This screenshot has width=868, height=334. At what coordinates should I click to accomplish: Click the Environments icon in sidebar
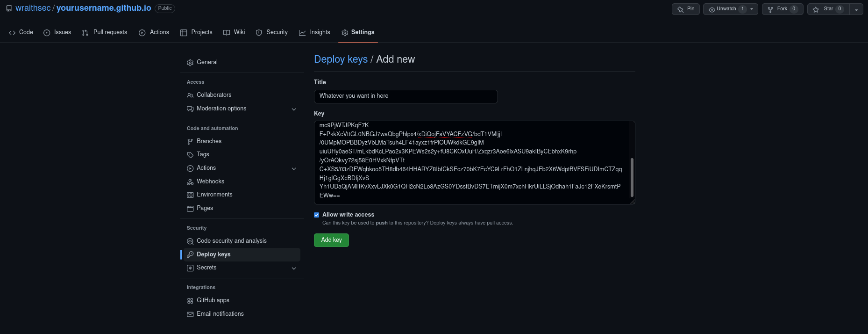point(190,195)
